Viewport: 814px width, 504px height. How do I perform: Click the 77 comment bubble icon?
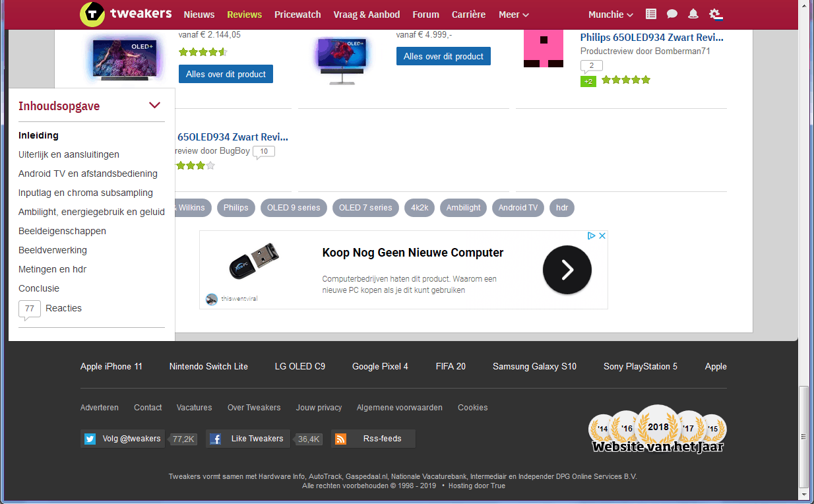(29, 309)
